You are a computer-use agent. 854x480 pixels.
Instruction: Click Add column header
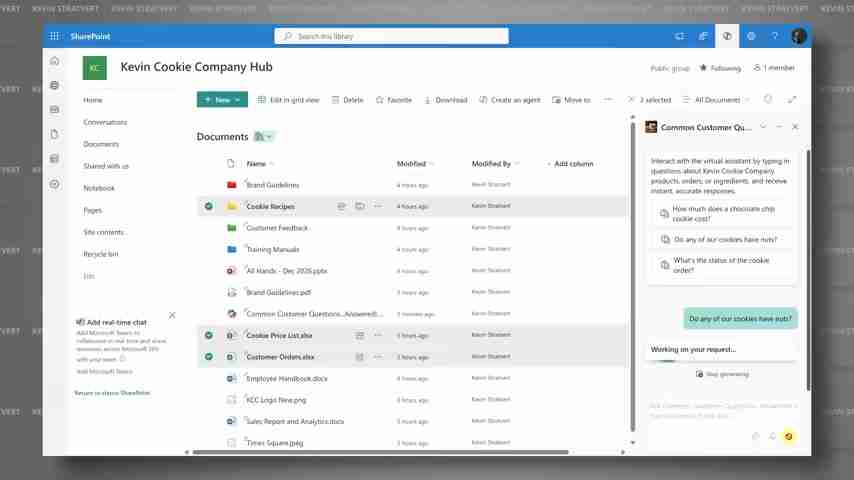(x=570, y=164)
